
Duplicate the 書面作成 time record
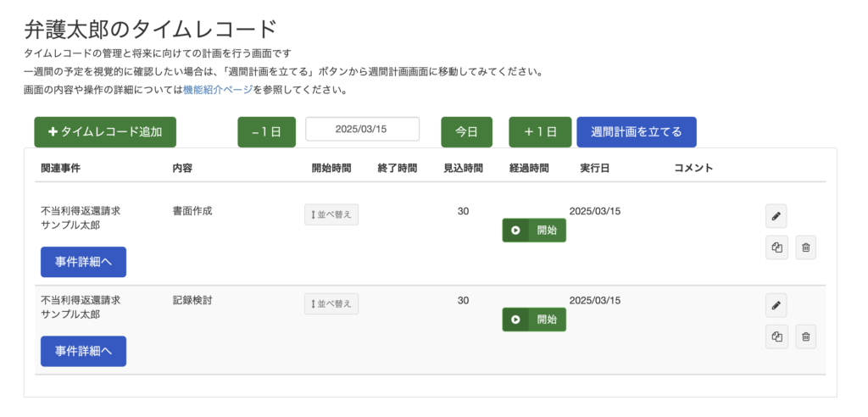pos(776,247)
